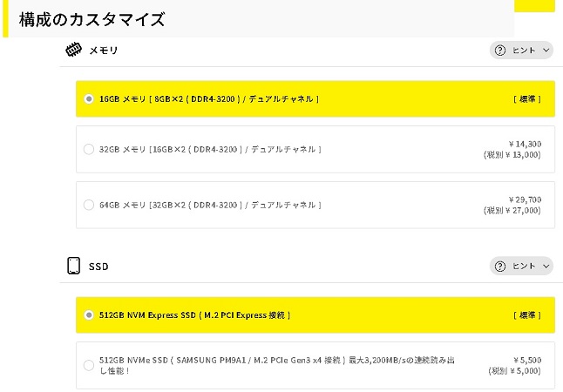Click the ¥29,700 price for 64GB memory
Viewport: 563px width, 392px height.
point(525,199)
